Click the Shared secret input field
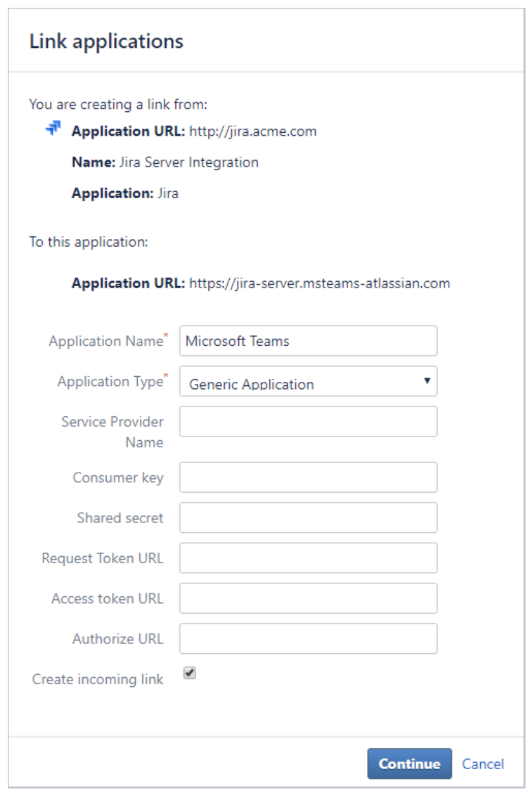 [x=308, y=518]
